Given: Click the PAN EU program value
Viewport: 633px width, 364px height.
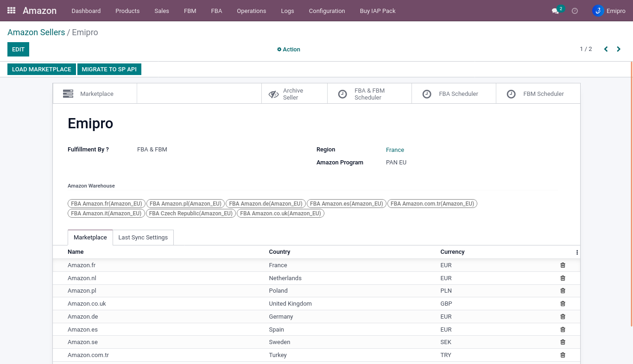Looking at the screenshot, I should pos(396,163).
